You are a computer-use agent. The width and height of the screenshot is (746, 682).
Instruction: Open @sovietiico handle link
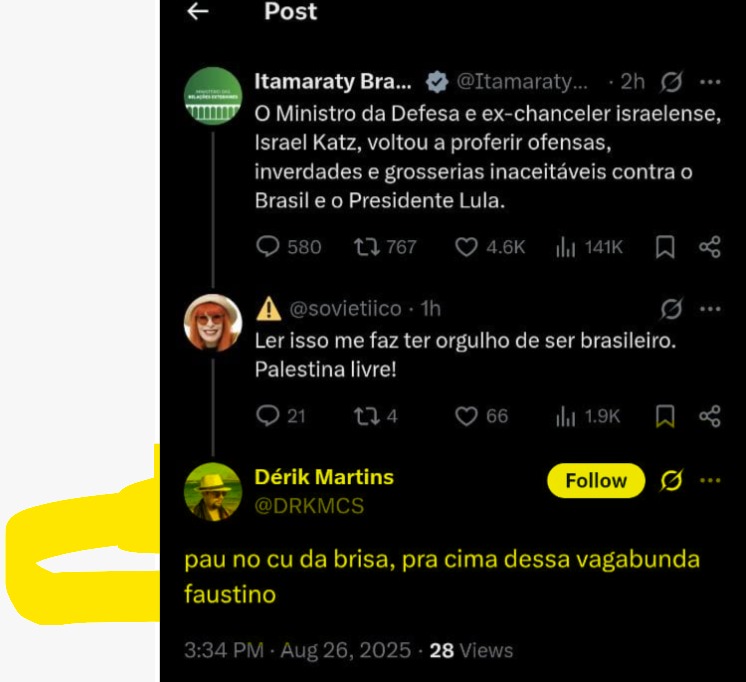tap(345, 309)
